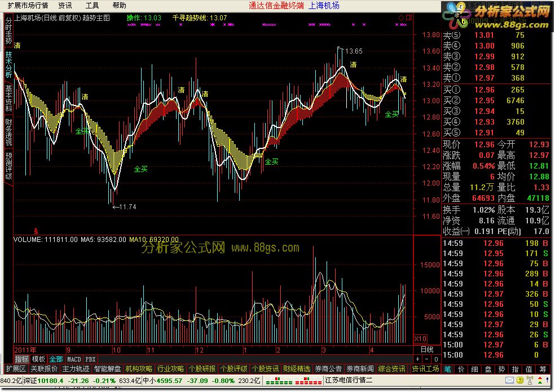Click the antenna signal icon in the status bar

[530, 381]
